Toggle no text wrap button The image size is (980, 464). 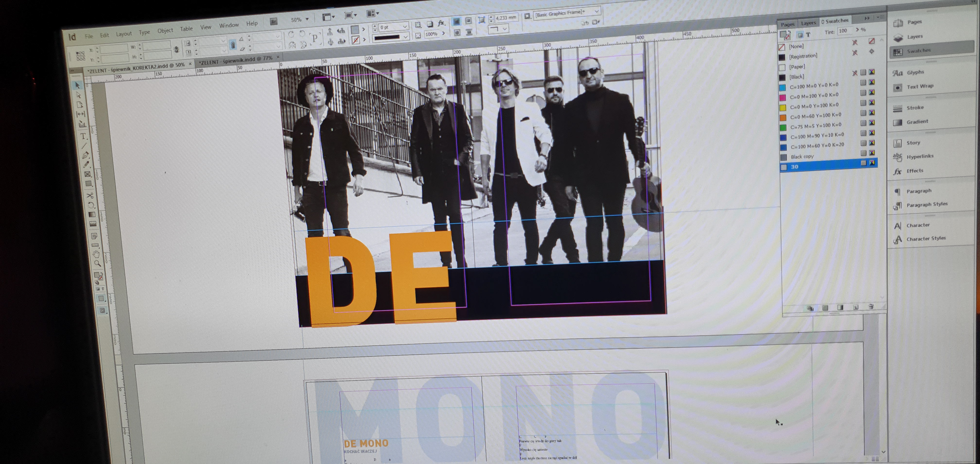456,21
